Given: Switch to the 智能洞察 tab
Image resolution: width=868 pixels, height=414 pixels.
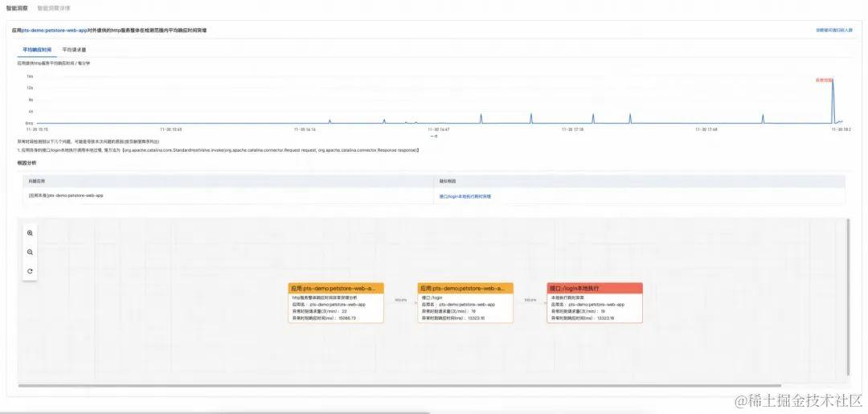Looking at the screenshot, I should pos(17,8).
